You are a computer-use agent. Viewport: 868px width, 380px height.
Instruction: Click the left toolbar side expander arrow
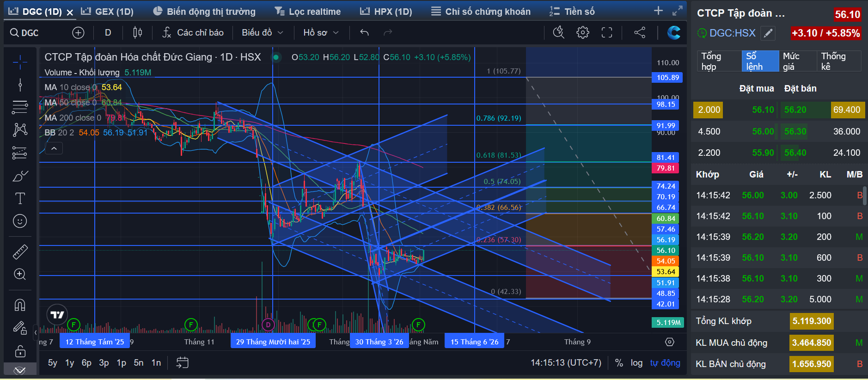tap(36, 332)
